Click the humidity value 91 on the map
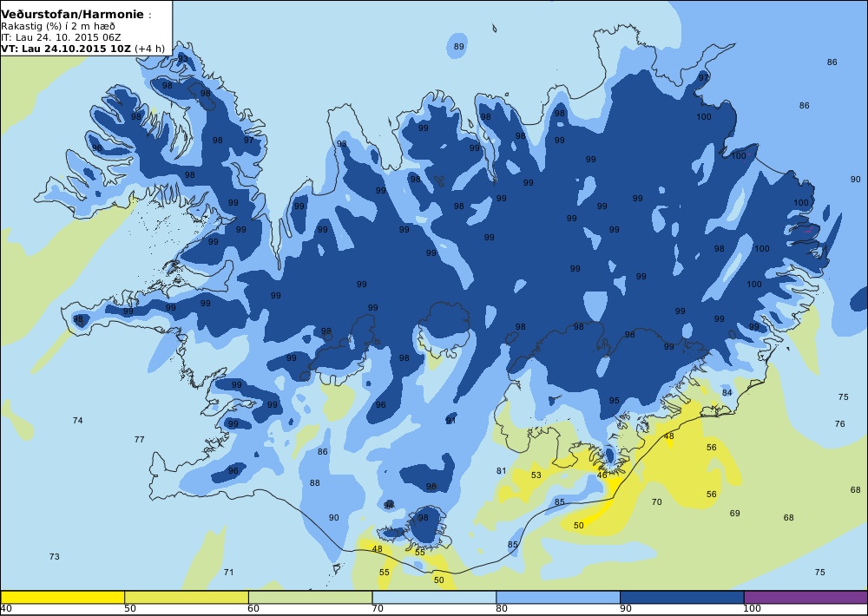Viewport: 868px width, 616px height. (x=451, y=421)
